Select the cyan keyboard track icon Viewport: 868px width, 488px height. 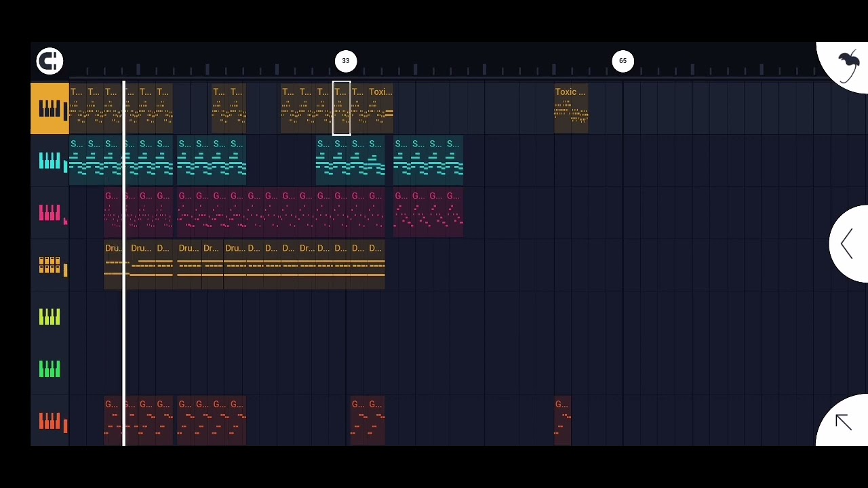[50, 161]
